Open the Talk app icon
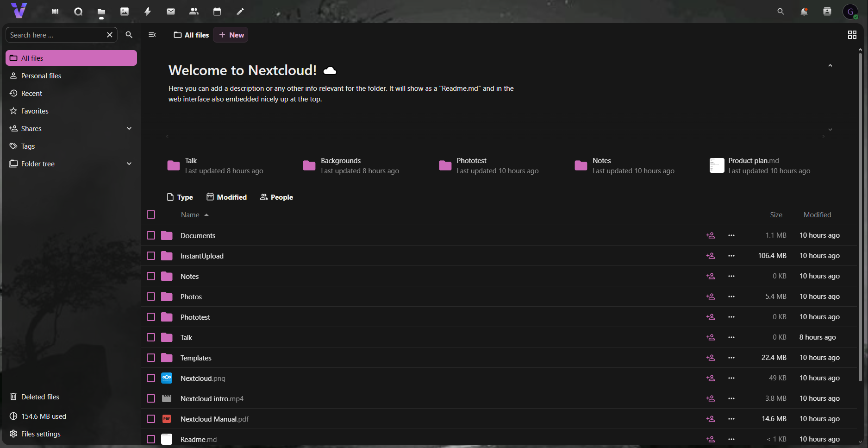868x448 pixels. (x=78, y=12)
